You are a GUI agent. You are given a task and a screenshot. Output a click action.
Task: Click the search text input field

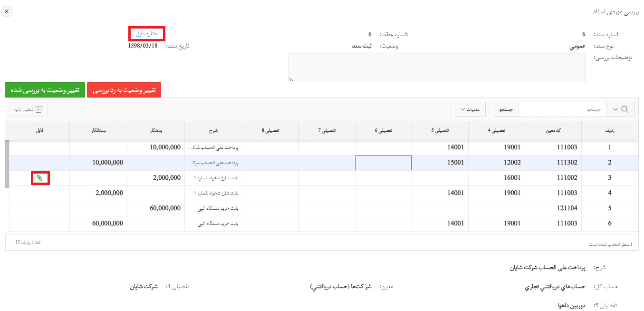click(561, 109)
